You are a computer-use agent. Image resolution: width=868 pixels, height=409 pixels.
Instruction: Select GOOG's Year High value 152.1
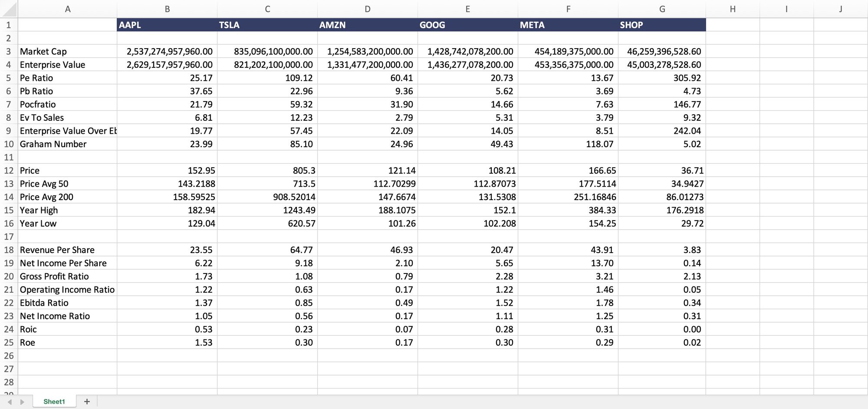467,210
